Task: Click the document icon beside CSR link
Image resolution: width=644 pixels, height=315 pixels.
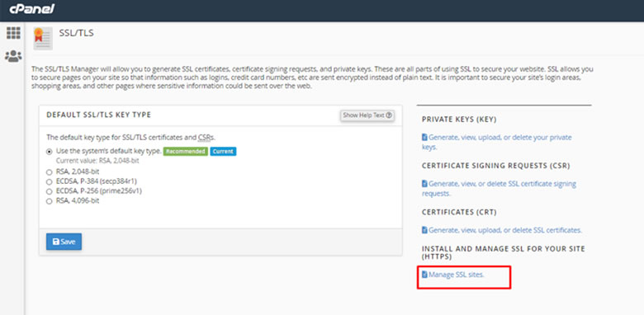Action: [x=424, y=183]
